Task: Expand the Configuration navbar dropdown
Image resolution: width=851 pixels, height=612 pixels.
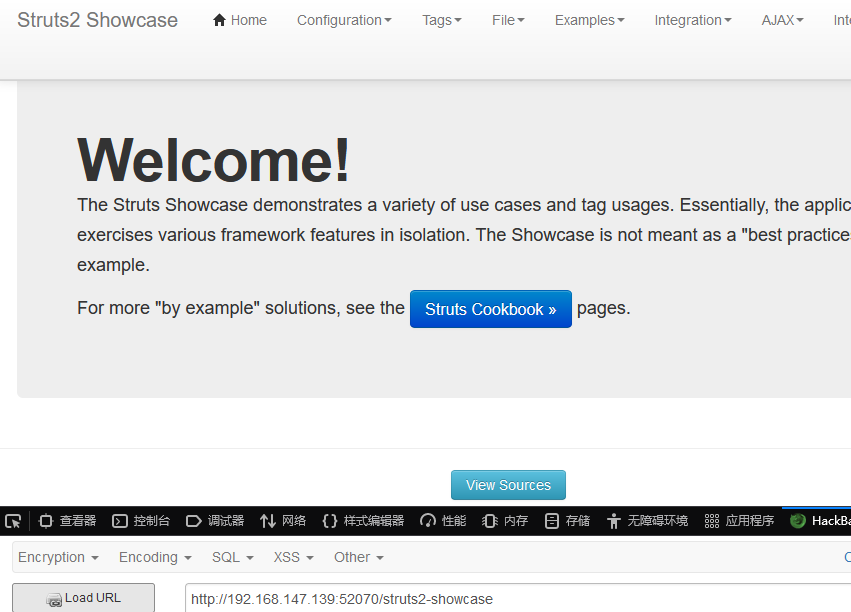Action: click(344, 20)
